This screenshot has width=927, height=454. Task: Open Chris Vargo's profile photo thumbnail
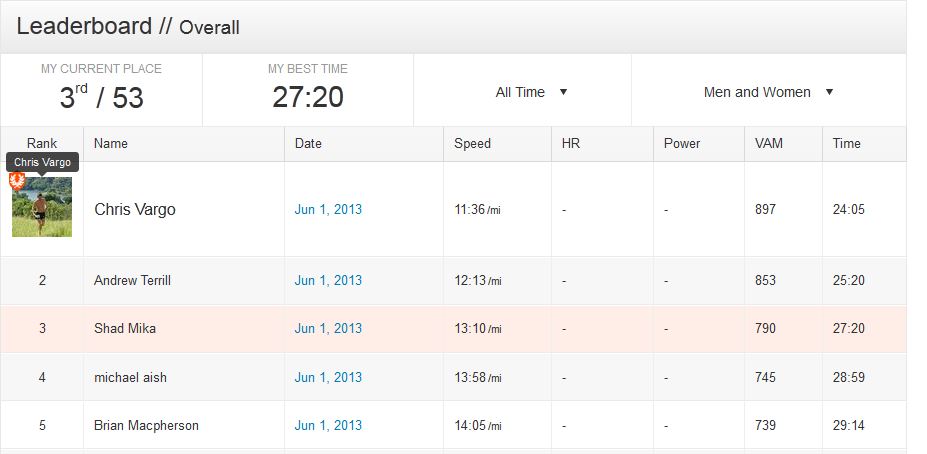[x=42, y=207]
